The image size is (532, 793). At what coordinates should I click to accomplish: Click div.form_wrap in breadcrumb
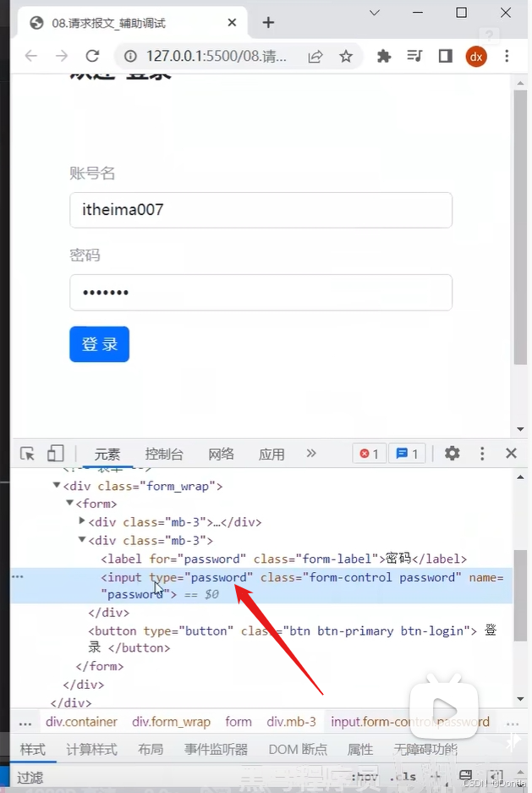point(171,722)
